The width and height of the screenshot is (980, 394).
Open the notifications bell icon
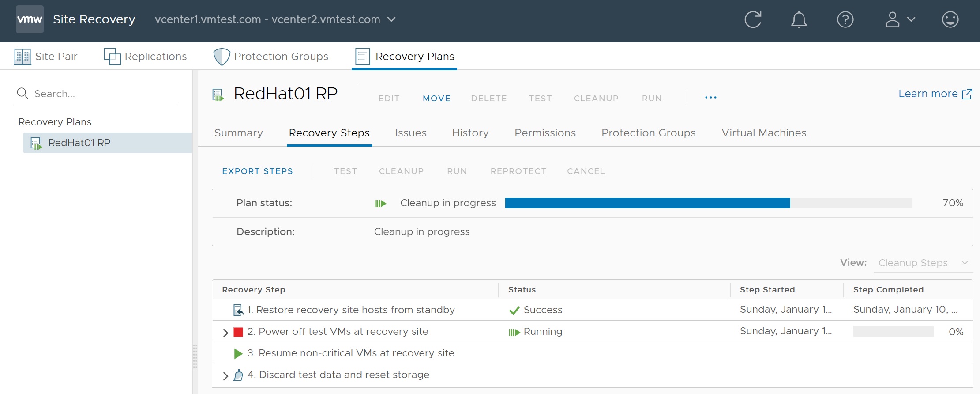pos(799,19)
